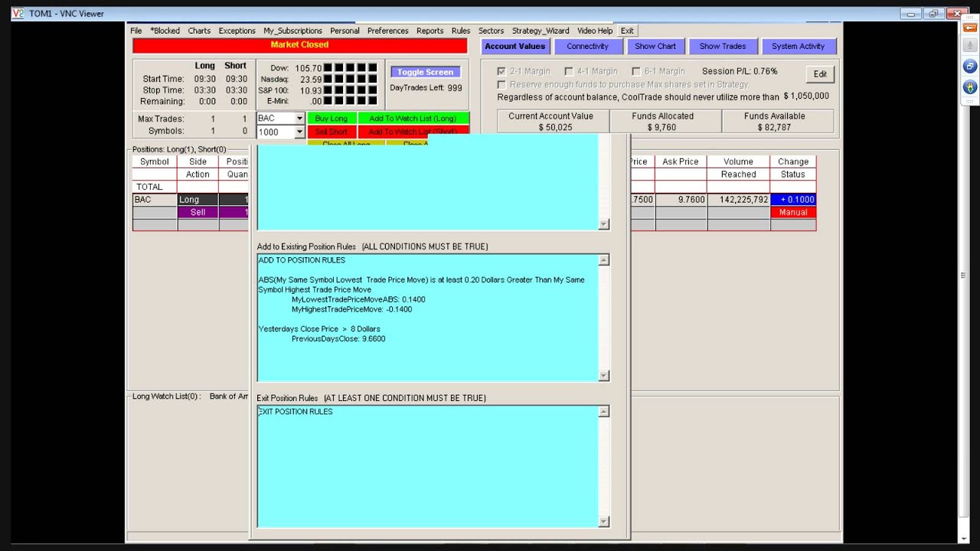
Task: Open the My_Subscriptions menu
Action: click(x=292, y=31)
